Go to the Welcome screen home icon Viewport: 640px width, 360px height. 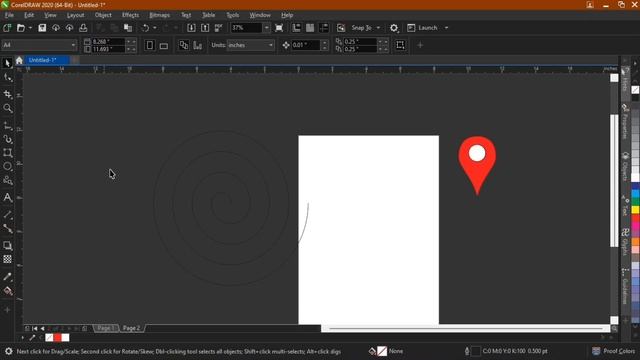click(x=19, y=60)
